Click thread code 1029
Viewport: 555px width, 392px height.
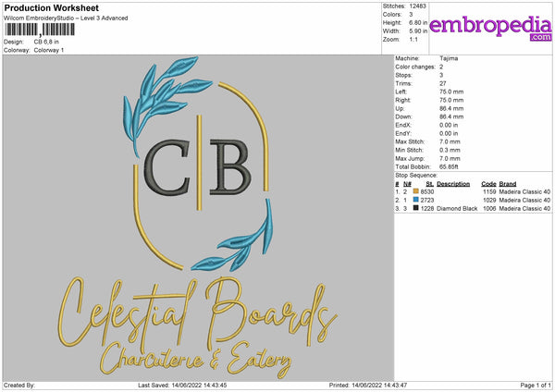coord(489,201)
